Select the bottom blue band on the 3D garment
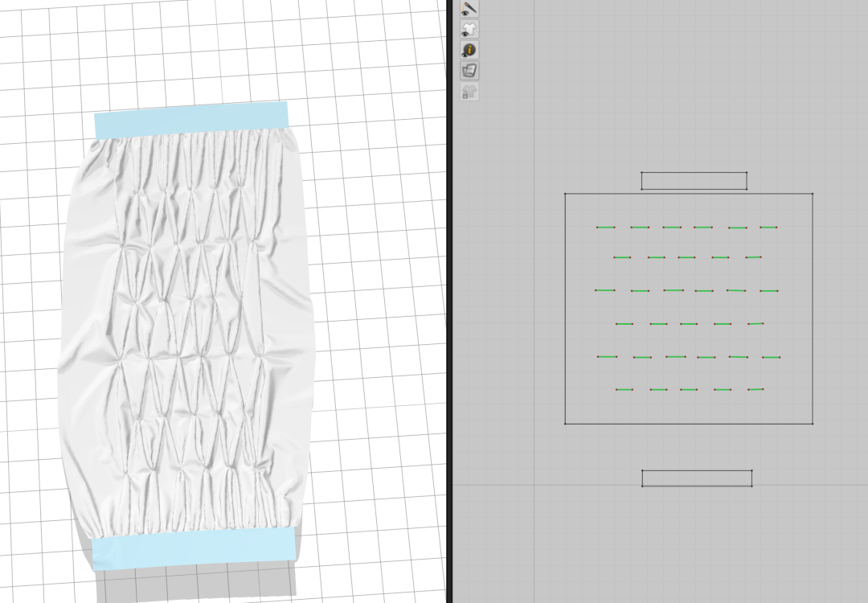 click(x=194, y=548)
